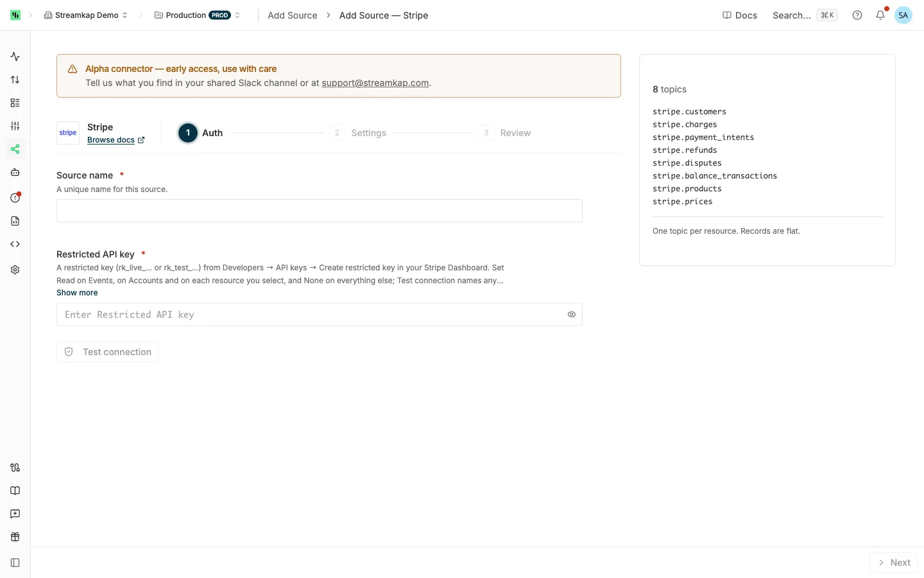Select the stripe.customers topic
The height and width of the screenshot is (578, 924).
[689, 112]
